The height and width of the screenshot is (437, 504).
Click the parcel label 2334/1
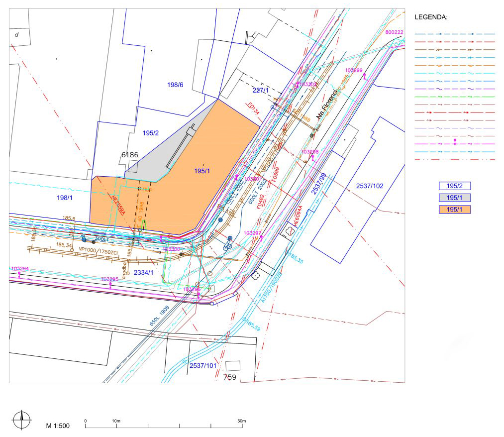click(x=144, y=272)
